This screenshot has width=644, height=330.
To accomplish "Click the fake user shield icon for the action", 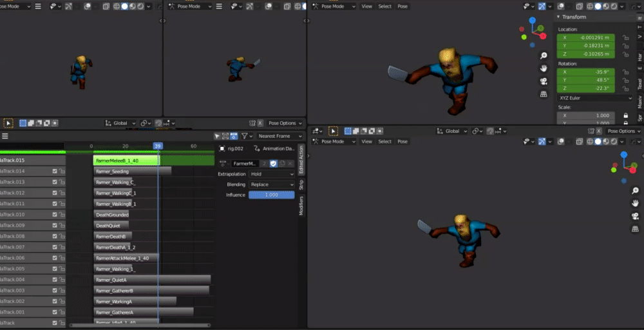I will pos(274,164).
